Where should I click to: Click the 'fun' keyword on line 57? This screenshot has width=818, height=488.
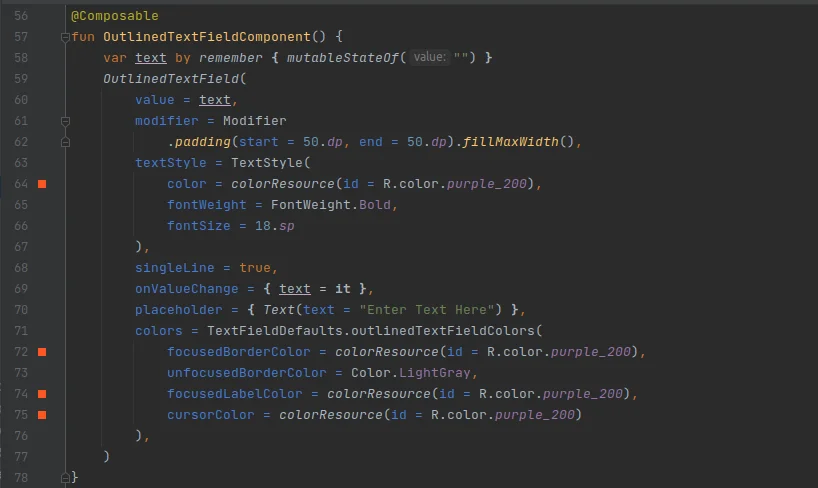tap(83, 37)
